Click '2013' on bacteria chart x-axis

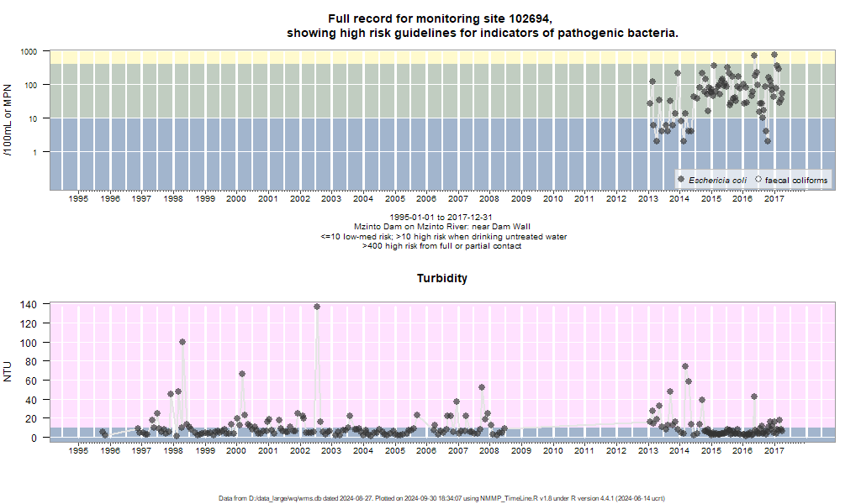click(648, 198)
